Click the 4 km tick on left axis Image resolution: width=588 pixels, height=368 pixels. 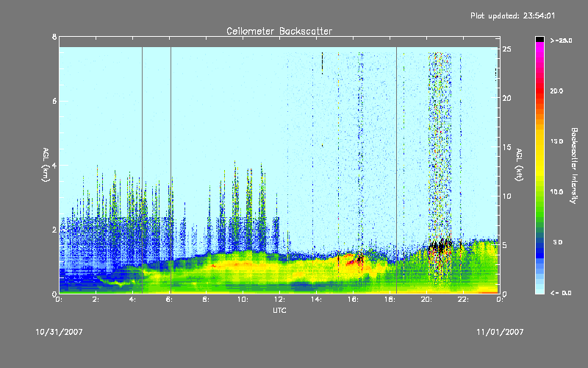[x=54, y=165]
